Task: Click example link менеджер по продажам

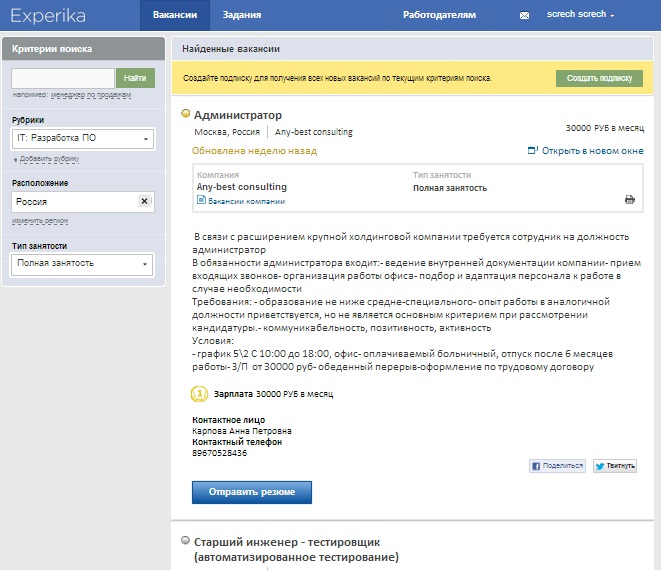Action: pyautogui.click(x=91, y=95)
